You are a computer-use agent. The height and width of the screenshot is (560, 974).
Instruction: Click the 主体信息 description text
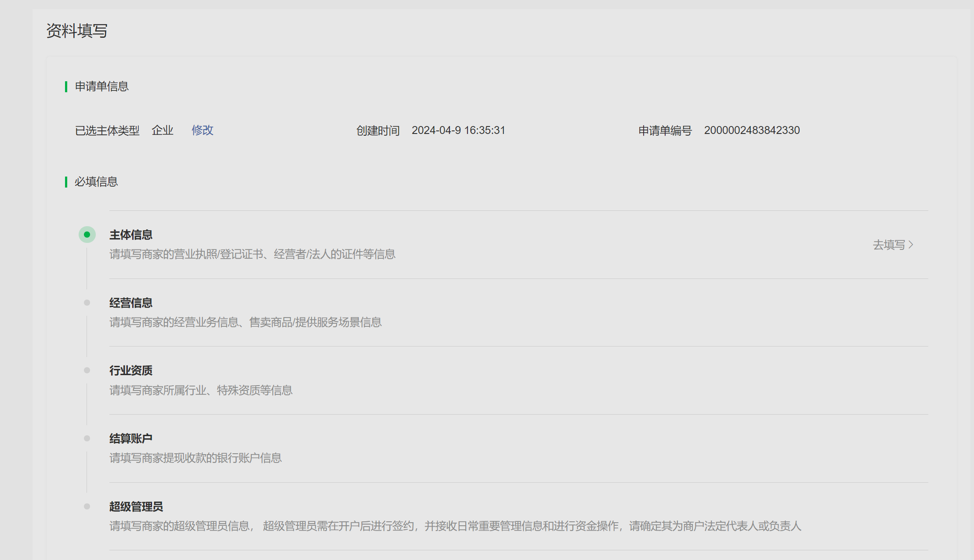252,254
